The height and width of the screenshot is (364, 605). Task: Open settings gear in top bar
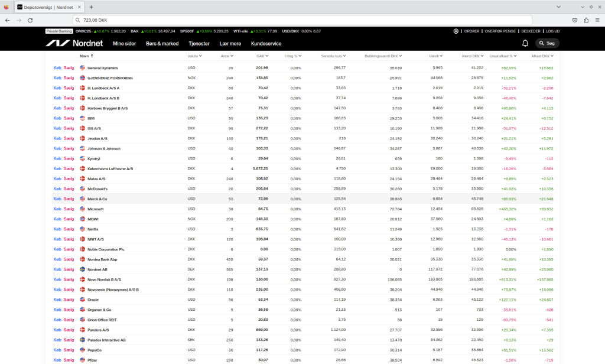pyautogui.click(x=456, y=31)
